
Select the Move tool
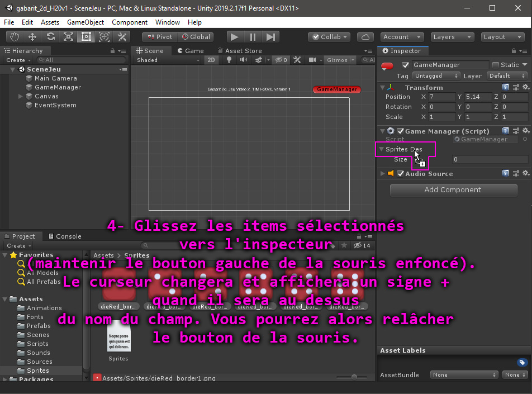point(32,37)
